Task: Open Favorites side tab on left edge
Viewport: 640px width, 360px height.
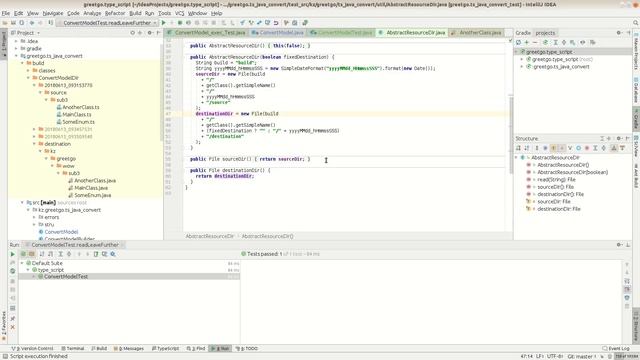Action: (4, 326)
